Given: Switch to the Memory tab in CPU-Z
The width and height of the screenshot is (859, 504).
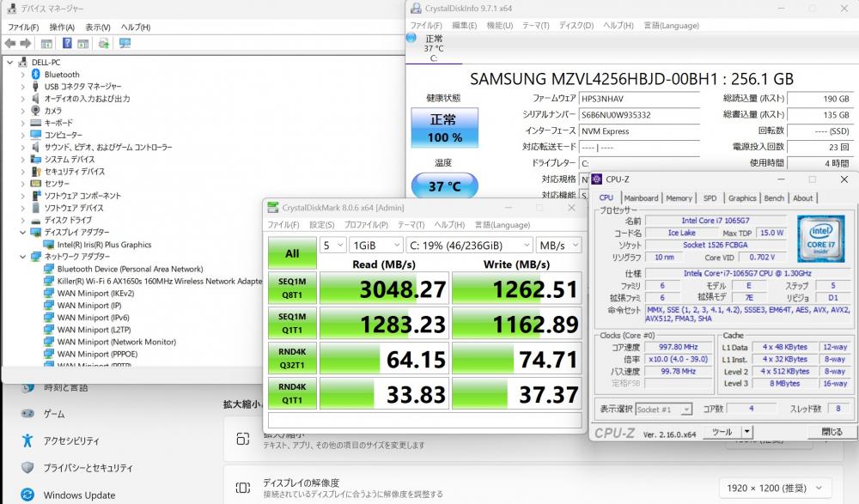Looking at the screenshot, I should pyautogui.click(x=679, y=197).
